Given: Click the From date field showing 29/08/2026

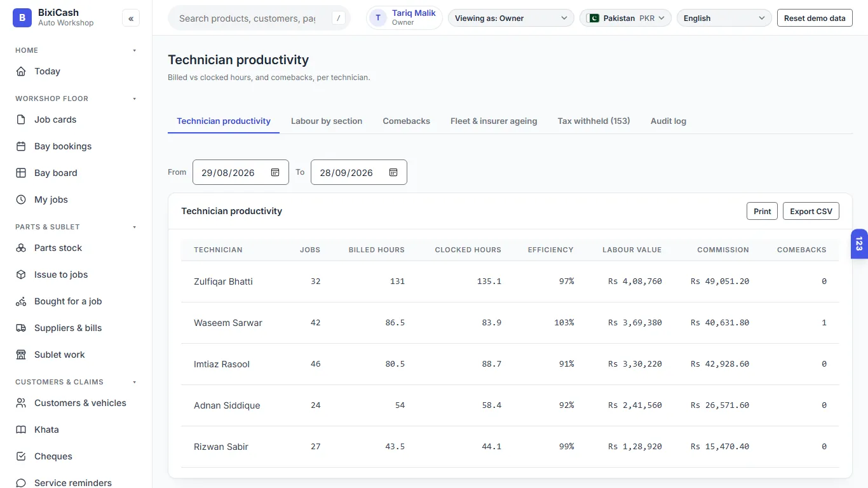Looking at the screenshot, I should 241,172.
